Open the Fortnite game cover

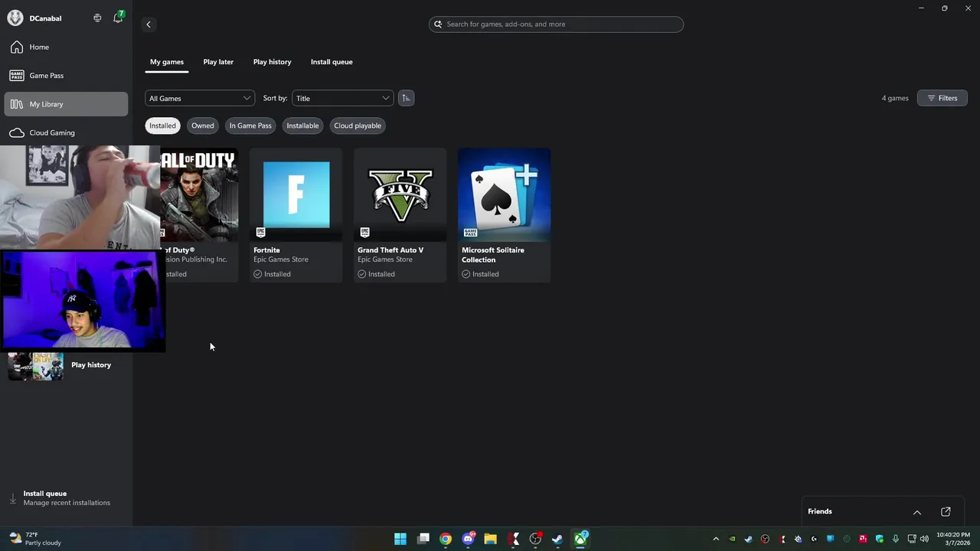(x=296, y=194)
